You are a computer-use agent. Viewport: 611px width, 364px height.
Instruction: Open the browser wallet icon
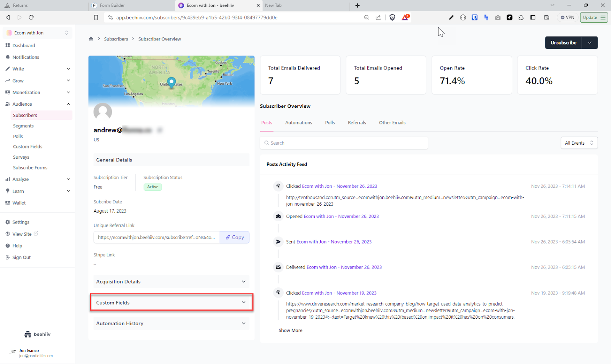[x=546, y=18]
